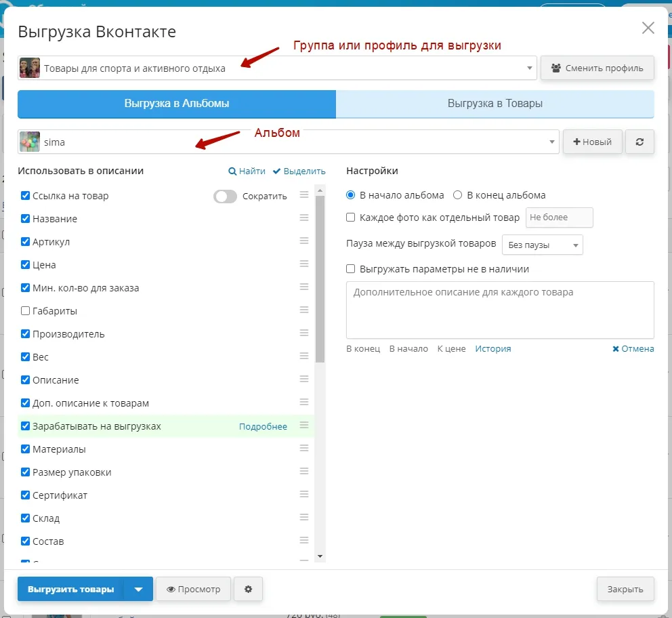Screen dimensions: 672x618
Task: Open the sima album dropdown
Action: [x=289, y=142]
